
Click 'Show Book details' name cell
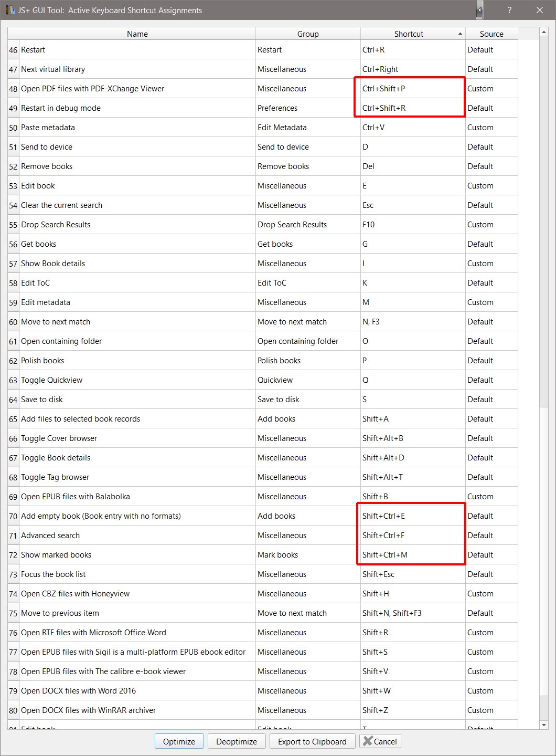click(x=137, y=264)
